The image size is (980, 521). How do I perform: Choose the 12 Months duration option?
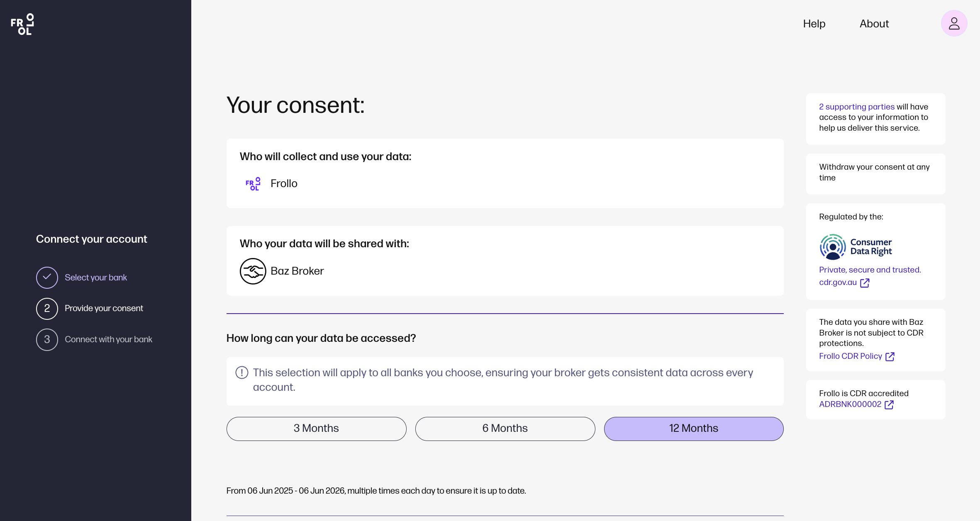pyautogui.click(x=693, y=428)
